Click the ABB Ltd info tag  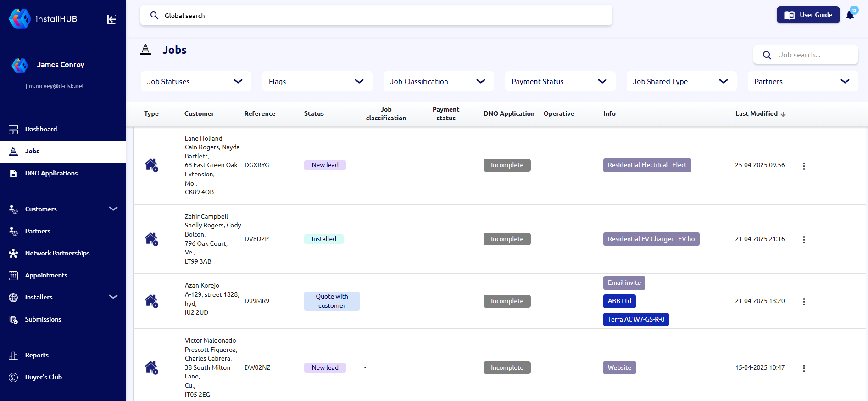click(x=619, y=301)
